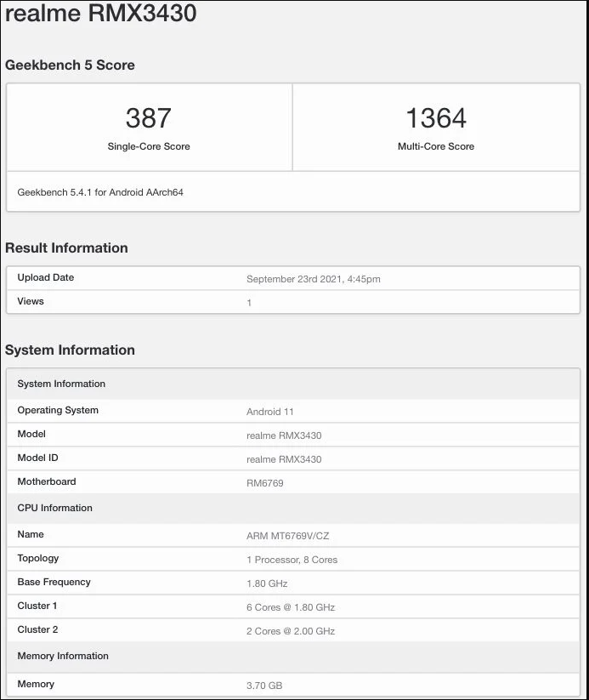Click the Views count value
Screen dimensions: 589x700
point(249,303)
